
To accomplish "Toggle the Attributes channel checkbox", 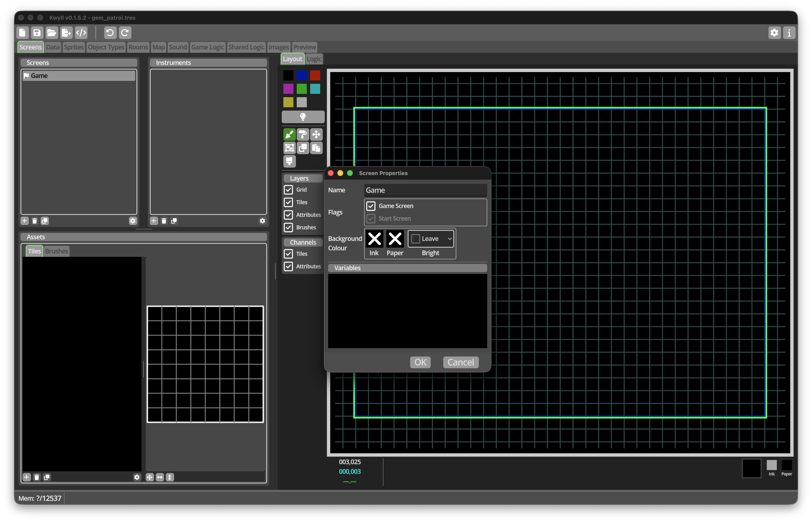I will coord(288,266).
